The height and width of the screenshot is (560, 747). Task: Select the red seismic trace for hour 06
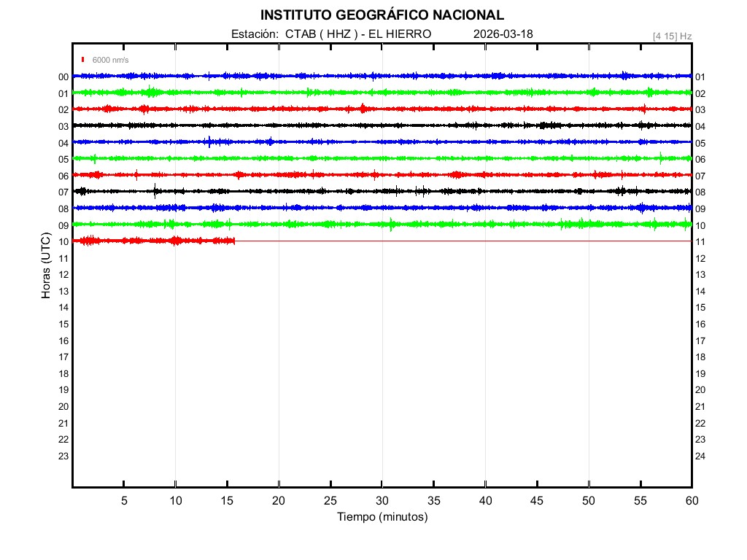pos(382,175)
